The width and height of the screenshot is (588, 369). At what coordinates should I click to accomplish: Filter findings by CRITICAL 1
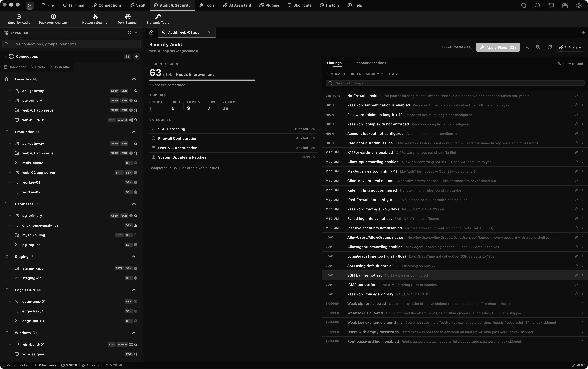coord(336,74)
